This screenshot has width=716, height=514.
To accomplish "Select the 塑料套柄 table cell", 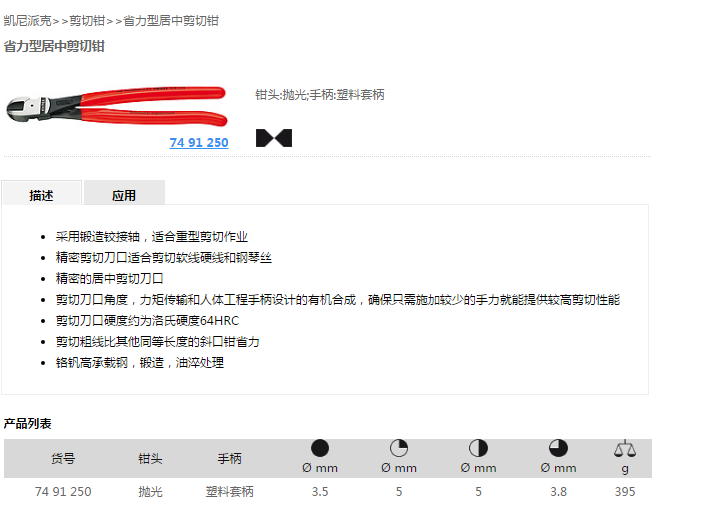I will 229,492.
